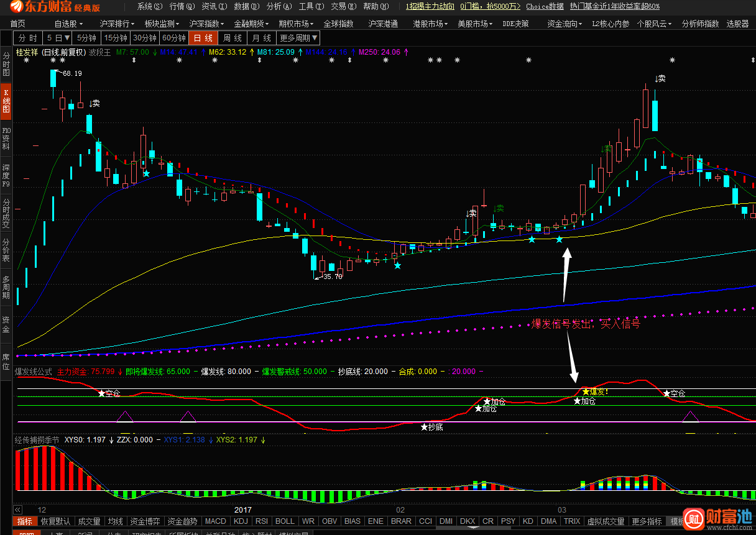The height and width of the screenshot is (535, 756).
Task: Expand the 金融期货 dropdown
Action: pos(252,24)
